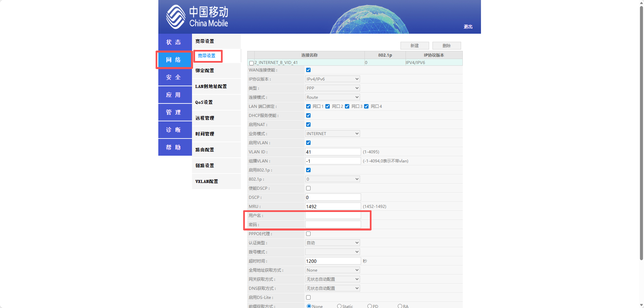Viewport: 644px width, 308px height.
Task: Click the 退出 logout link
Action: [x=468, y=27]
